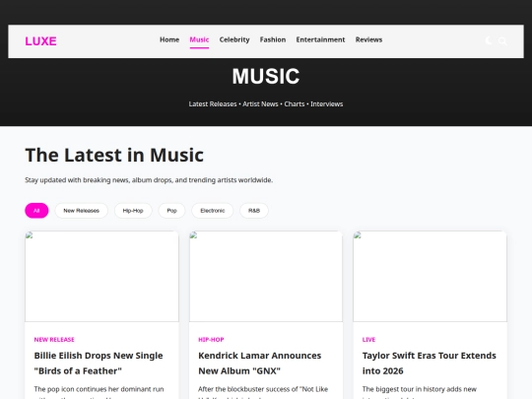Read Kendrick Lamar Announces New Album "GNX"
This screenshot has height=399, width=532.
click(259, 363)
